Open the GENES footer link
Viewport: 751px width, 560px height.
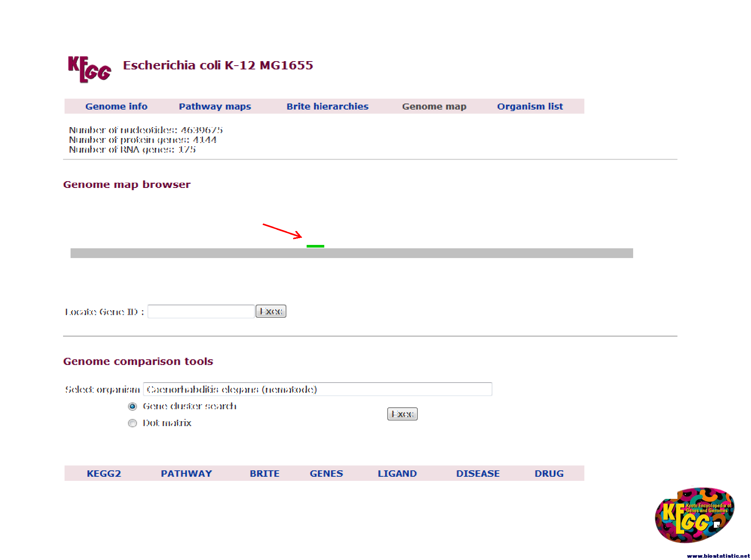(x=327, y=474)
